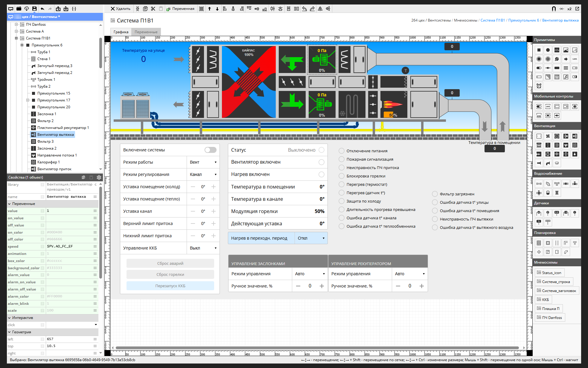
Task: Switch to the Графика tab
Action: click(121, 32)
